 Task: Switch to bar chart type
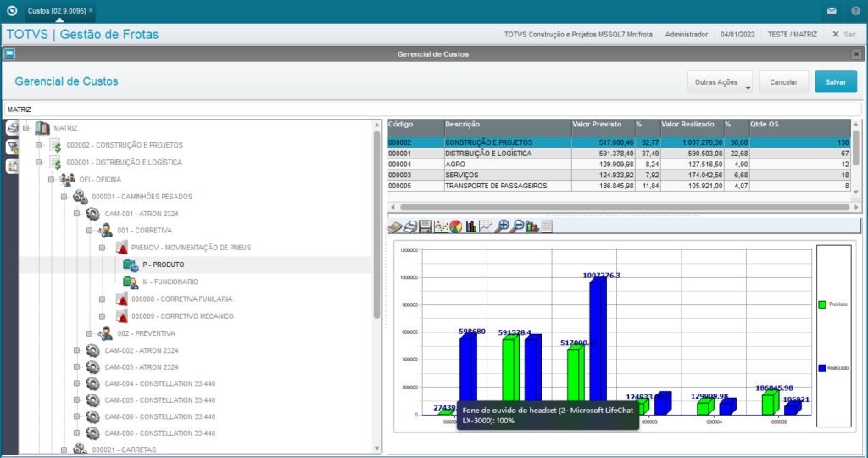(x=471, y=226)
